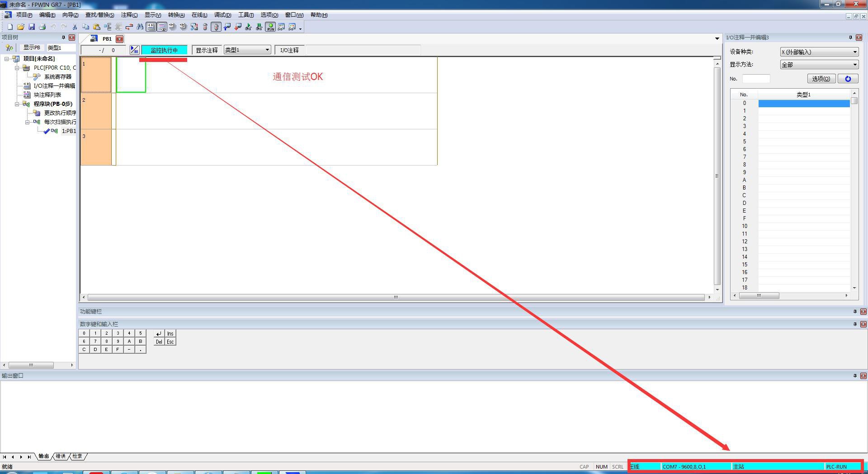This screenshot has width=868, height=474.
Task: Click the Cut scissors icon
Action: click(75, 27)
